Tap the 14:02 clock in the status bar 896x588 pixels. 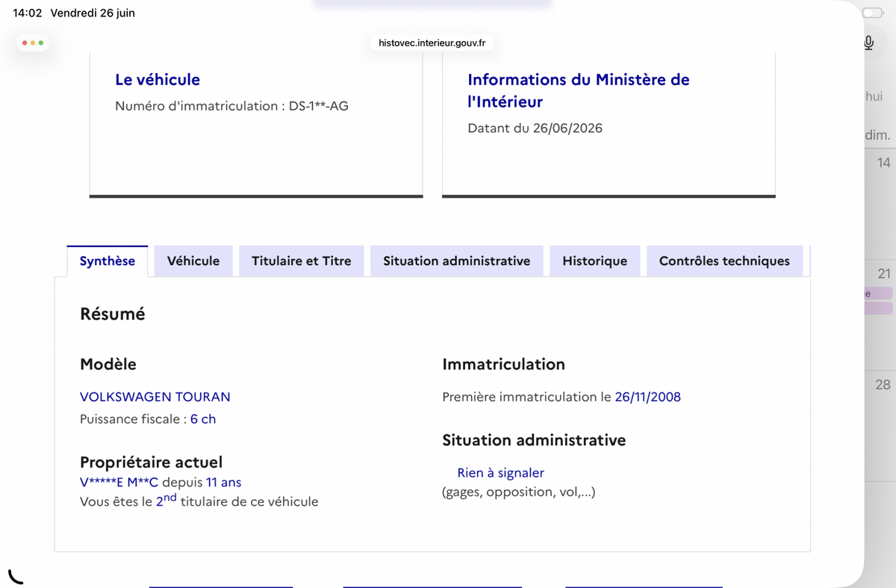(28, 13)
